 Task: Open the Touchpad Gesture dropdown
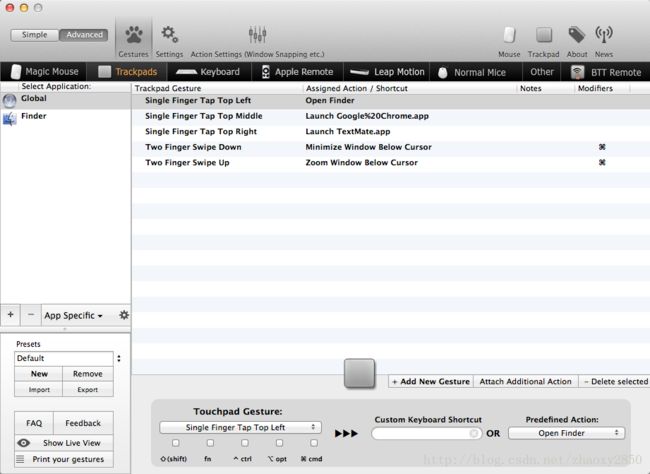point(240,427)
